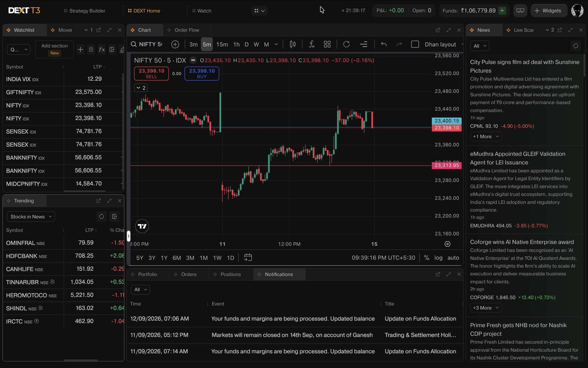The image size is (588, 368).
Task: Open the Orders tab
Action: point(189,274)
